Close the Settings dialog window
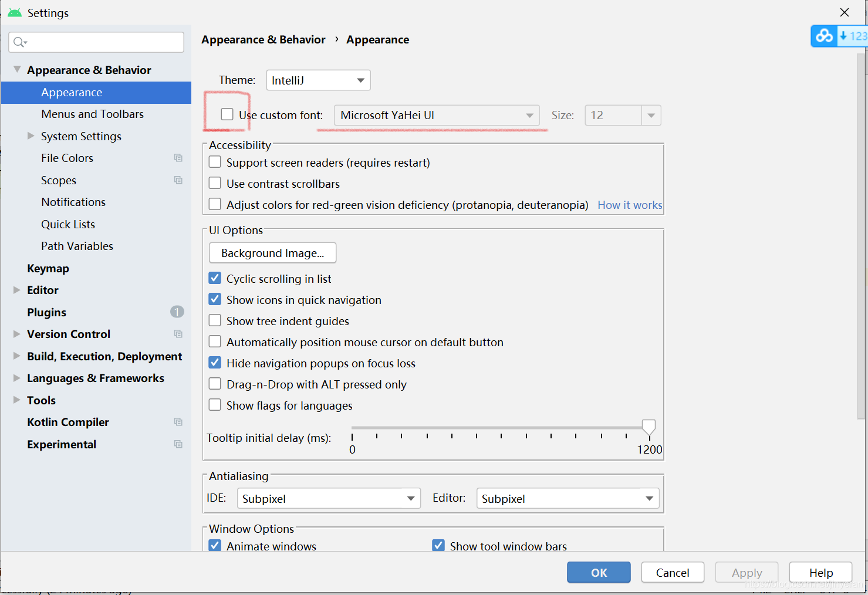Image resolution: width=868 pixels, height=595 pixels. pos(845,12)
